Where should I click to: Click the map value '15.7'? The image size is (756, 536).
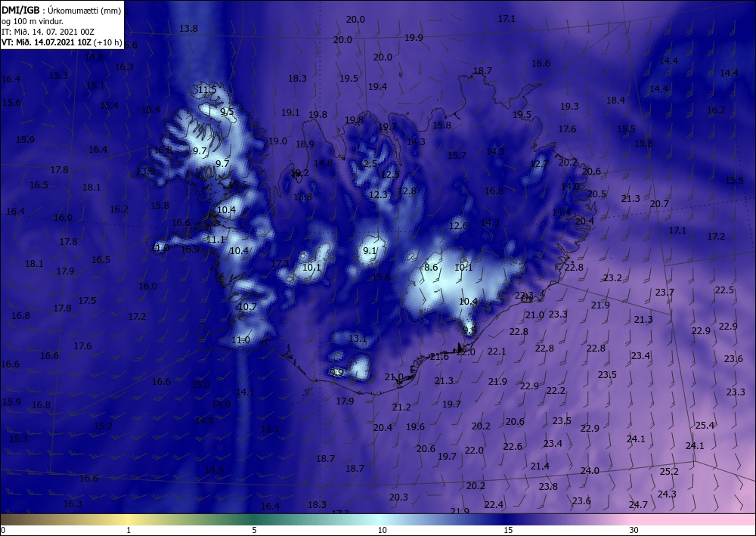pos(457,156)
